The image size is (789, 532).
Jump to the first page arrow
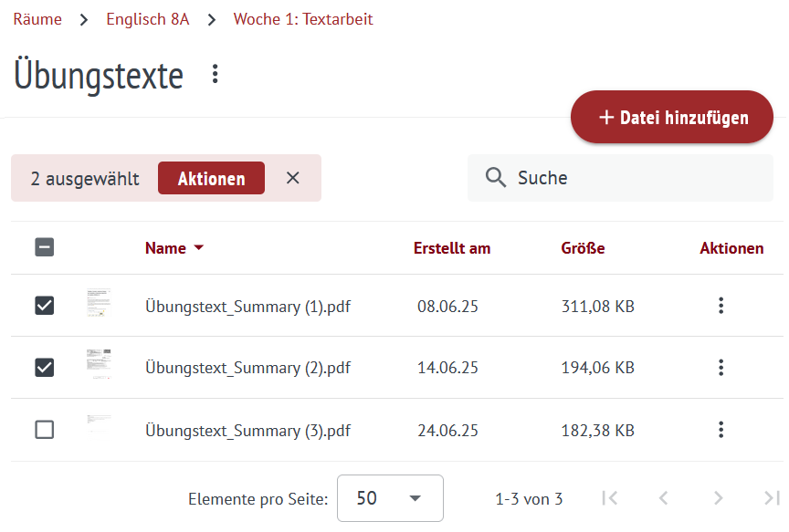tap(610, 498)
